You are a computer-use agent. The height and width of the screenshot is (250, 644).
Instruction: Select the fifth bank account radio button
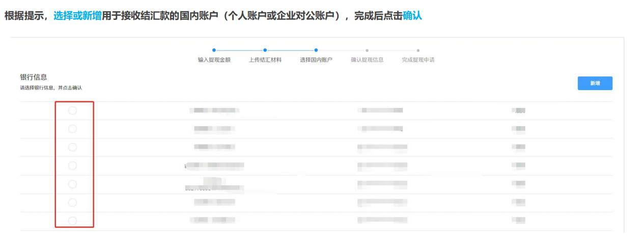pyautogui.click(x=72, y=184)
